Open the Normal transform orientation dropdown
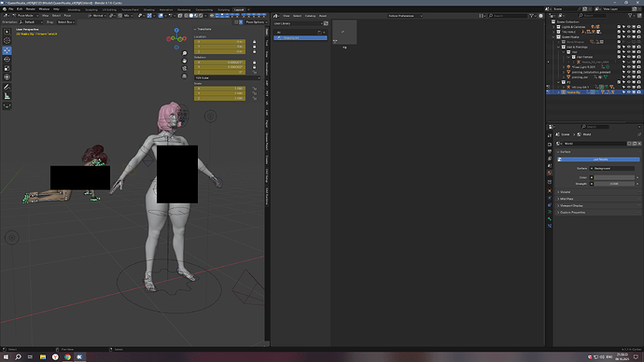Viewport: 644px width, 362px height. point(97,16)
